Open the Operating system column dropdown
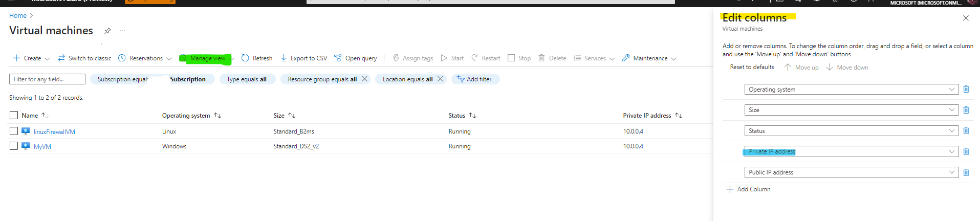 (x=851, y=90)
